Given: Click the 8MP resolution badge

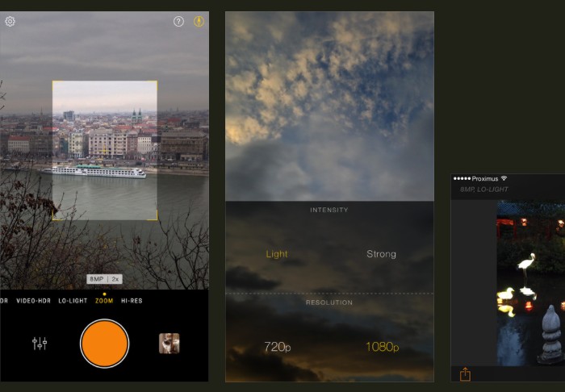Looking at the screenshot, I should pos(97,279).
